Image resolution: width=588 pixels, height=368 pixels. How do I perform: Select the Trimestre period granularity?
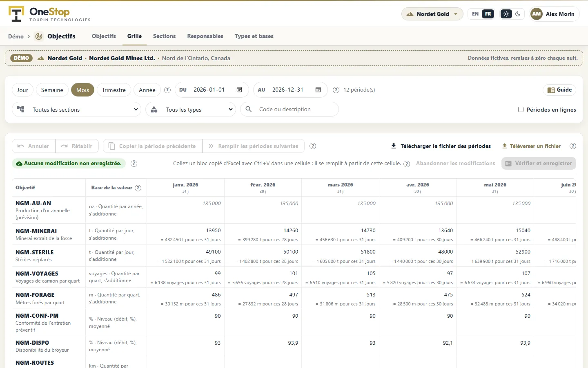tap(114, 90)
